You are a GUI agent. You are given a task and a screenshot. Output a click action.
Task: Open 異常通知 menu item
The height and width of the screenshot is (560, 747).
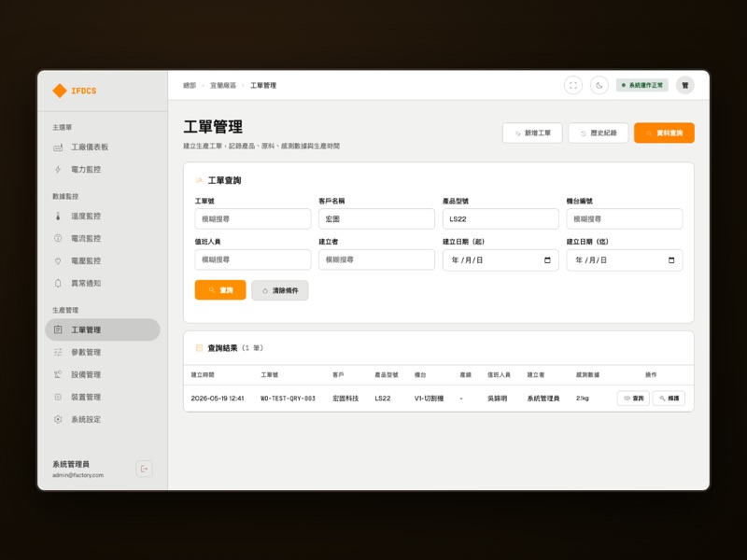click(103, 284)
